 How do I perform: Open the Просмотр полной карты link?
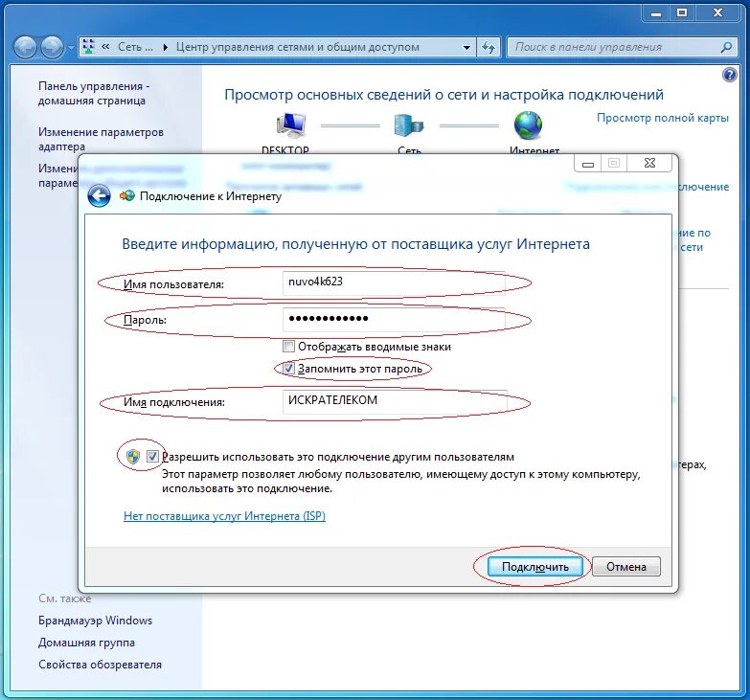point(663,118)
